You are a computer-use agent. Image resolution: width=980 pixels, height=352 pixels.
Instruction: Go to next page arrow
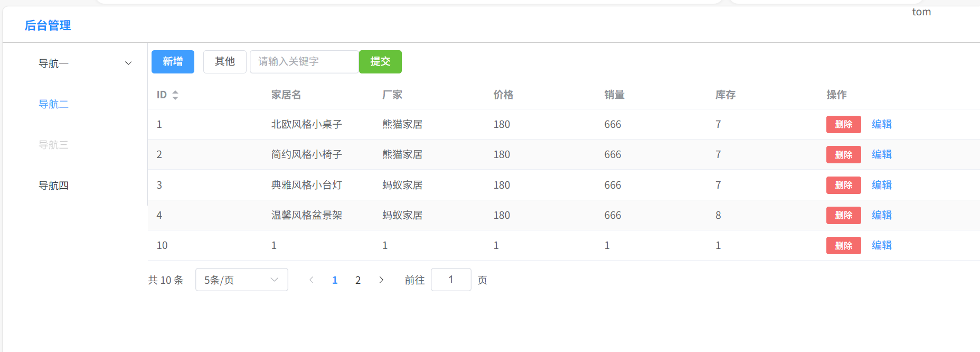click(x=381, y=280)
